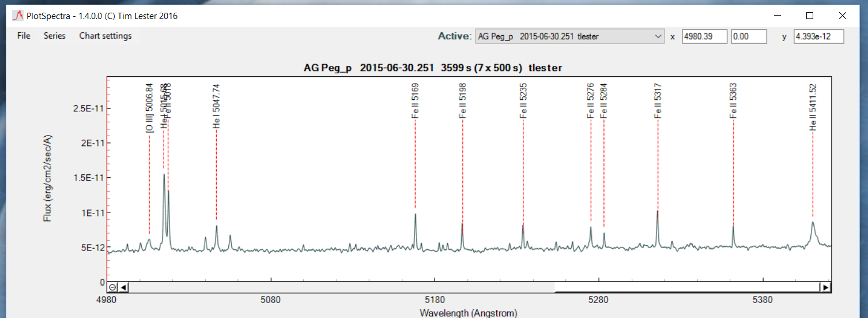This screenshot has height=318, width=868.
Task: Click the Fe II 5169 line label
Action: [415, 101]
